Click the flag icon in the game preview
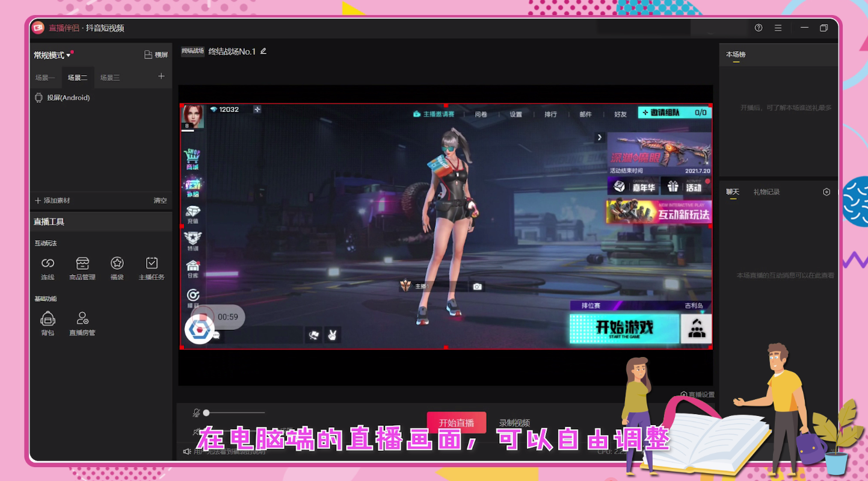Image resolution: width=868 pixels, height=481 pixels. (x=313, y=335)
